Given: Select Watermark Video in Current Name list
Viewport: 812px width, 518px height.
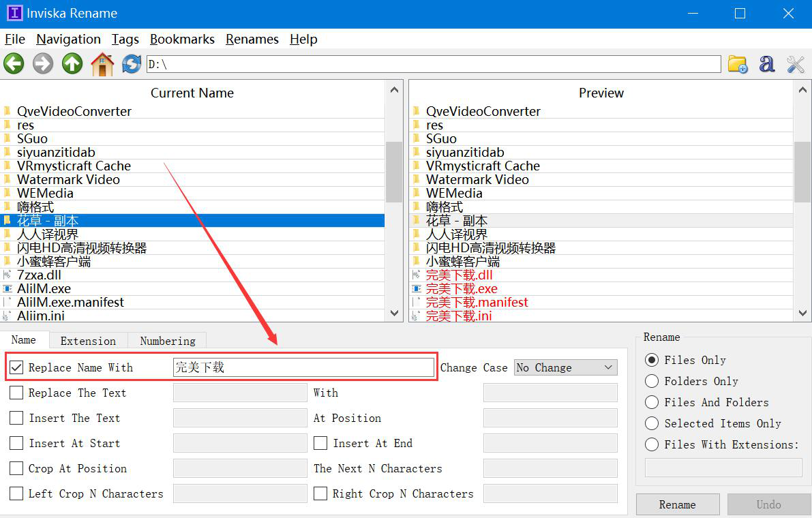Looking at the screenshot, I should pyautogui.click(x=192, y=179).
